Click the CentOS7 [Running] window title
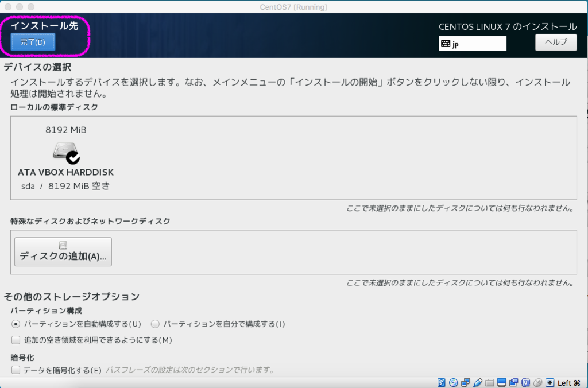588x388 pixels. pyautogui.click(x=293, y=7)
